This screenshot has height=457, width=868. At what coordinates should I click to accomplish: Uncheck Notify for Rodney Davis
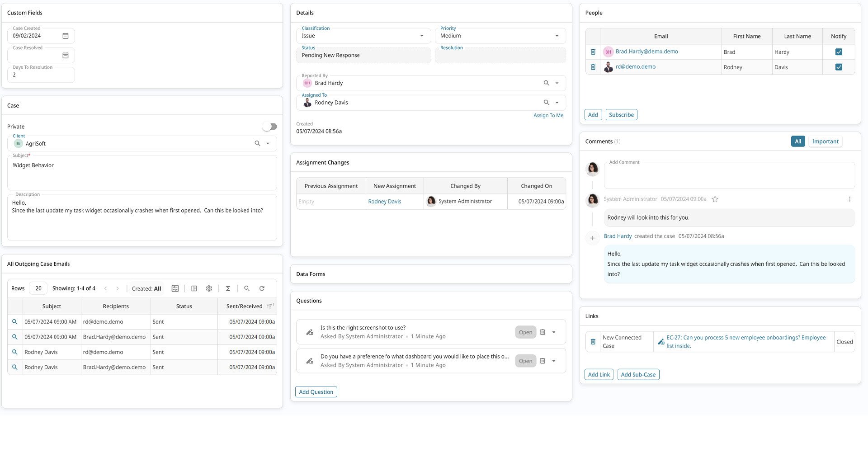tap(839, 67)
